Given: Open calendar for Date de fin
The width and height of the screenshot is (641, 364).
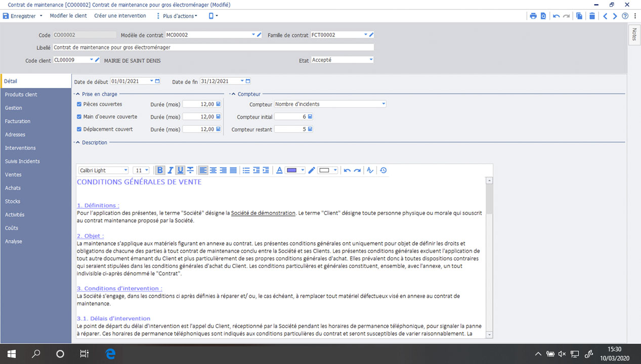Looking at the screenshot, I should 248,81.
